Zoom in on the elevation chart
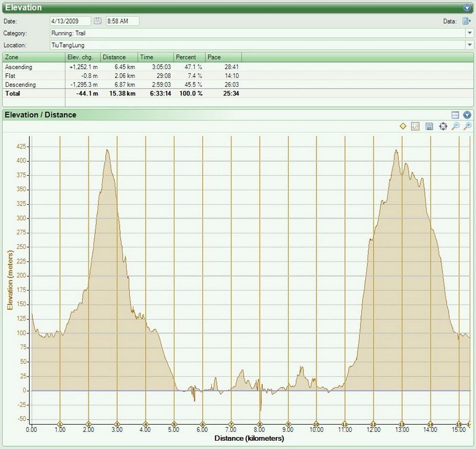The height and width of the screenshot is (449, 476). tap(468, 126)
